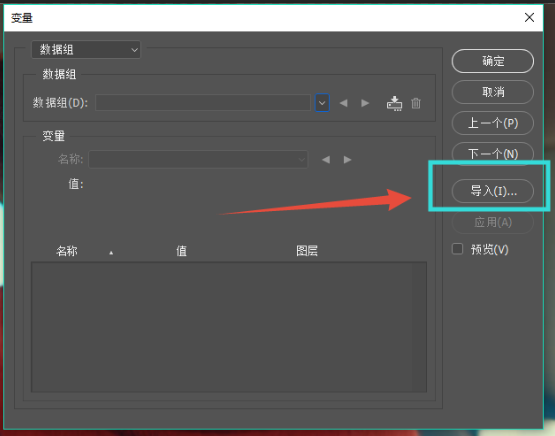555x436 pixels.
Task: Go to next data set arrow
Action: coord(365,103)
